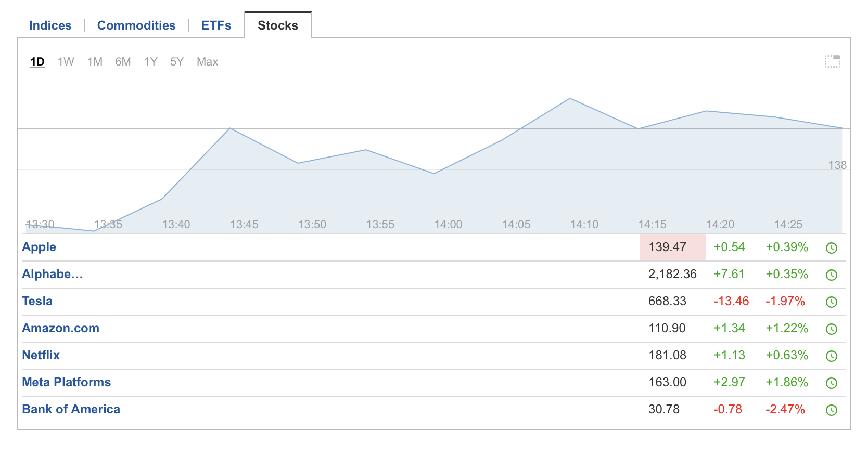868x470 pixels.
Task: Switch to the ETFs tab
Action: 216,25
